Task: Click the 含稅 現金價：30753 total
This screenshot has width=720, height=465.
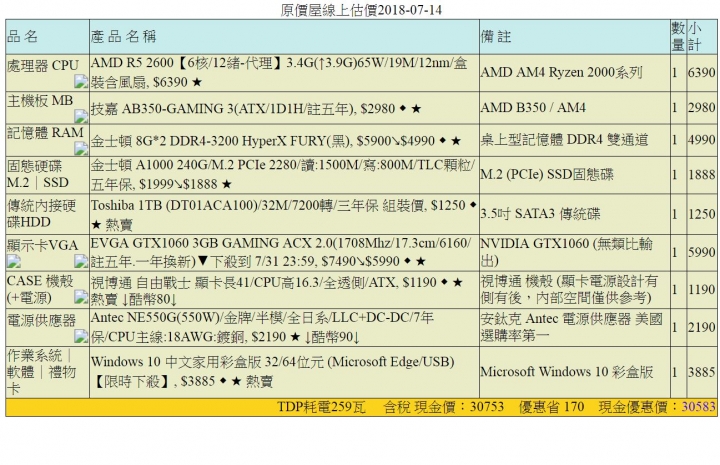Action: point(444,407)
